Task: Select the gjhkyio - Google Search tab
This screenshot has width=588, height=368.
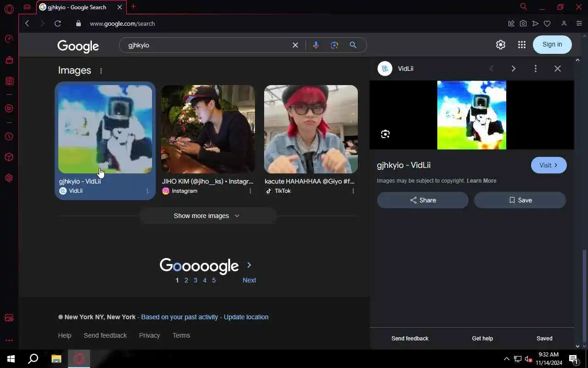Action: (77, 7)
